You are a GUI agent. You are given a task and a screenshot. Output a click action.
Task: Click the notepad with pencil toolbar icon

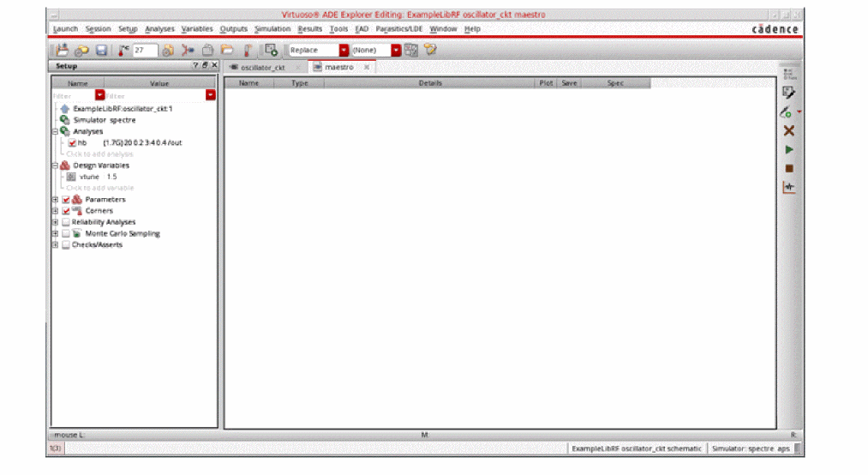430,50
